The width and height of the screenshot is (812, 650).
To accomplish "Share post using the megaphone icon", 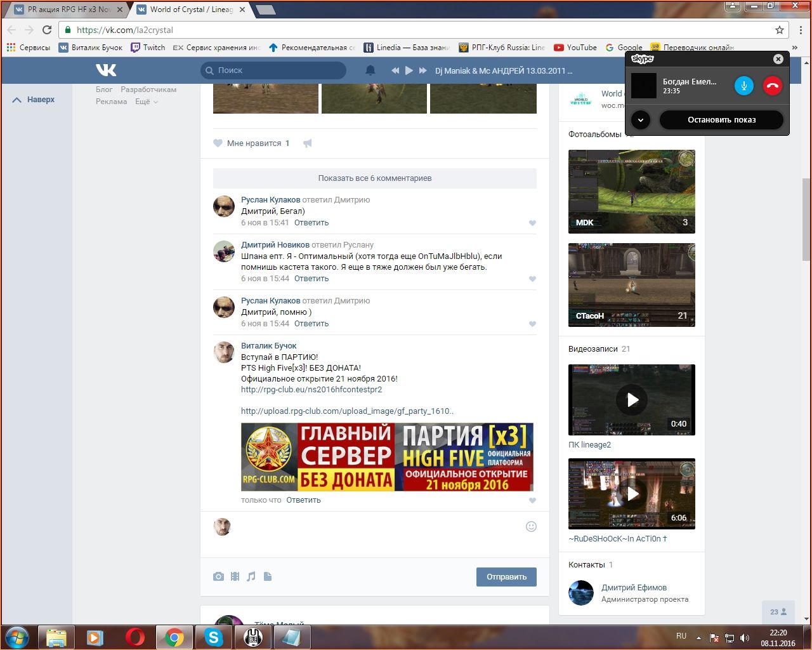I will click(x=308, y=143).
